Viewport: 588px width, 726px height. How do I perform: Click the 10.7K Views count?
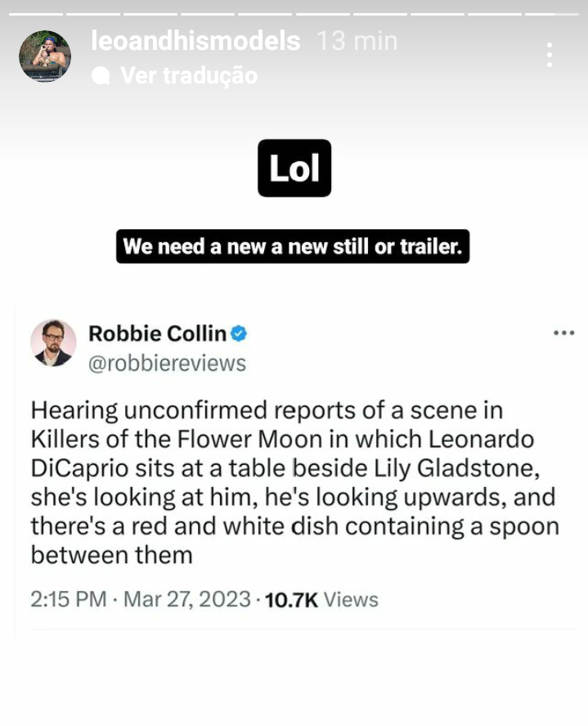[321, 599]
